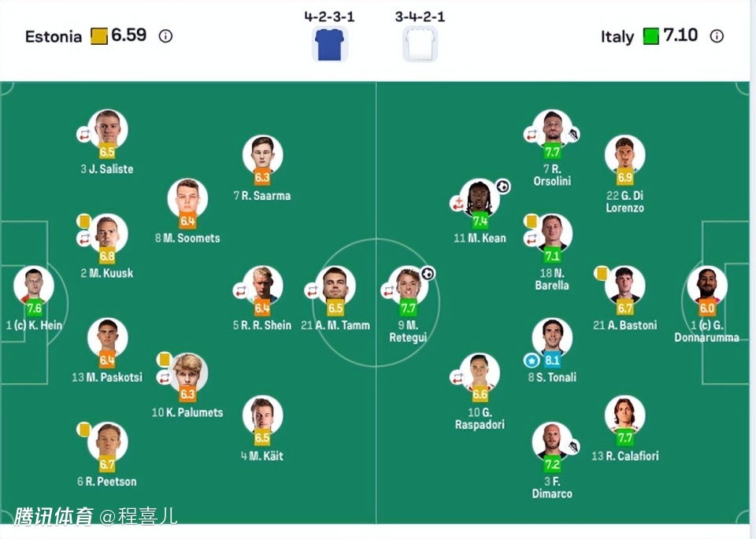Click the star badge next to S. Tonali

coord(532,360)
